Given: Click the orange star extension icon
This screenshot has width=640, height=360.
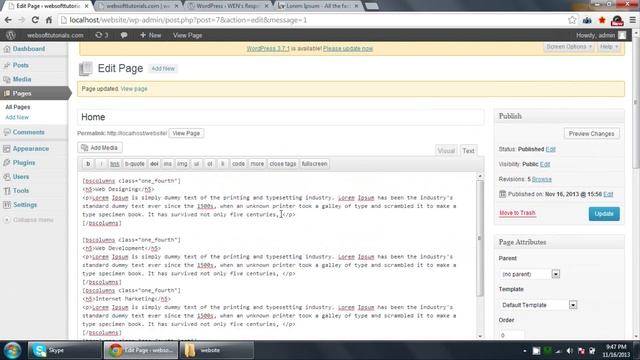Looking at the screenshot, I should pyautogui.click(x=602, y=20).
